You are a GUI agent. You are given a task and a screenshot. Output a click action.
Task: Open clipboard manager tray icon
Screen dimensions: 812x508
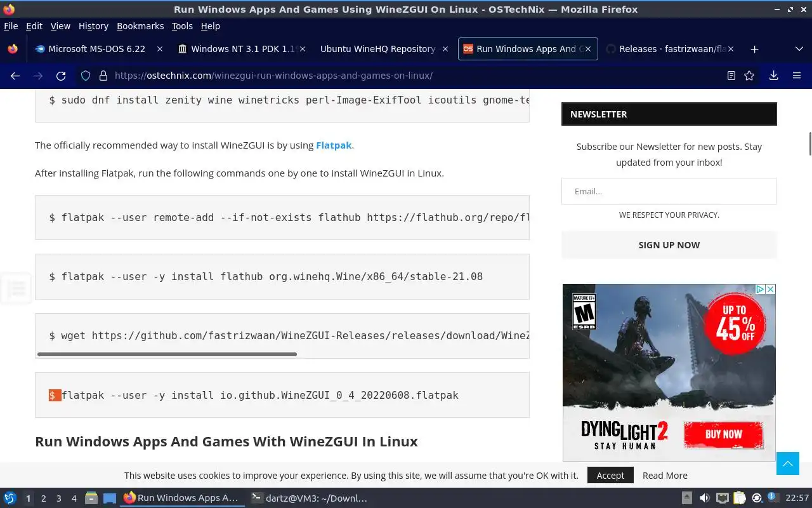pyautogui.click(x=739, y=498)
